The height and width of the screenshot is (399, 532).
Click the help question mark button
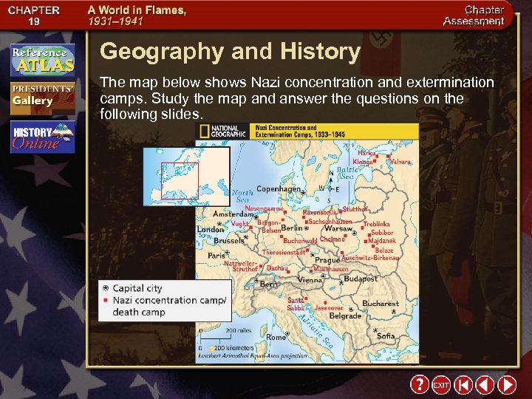pos(420,385)
